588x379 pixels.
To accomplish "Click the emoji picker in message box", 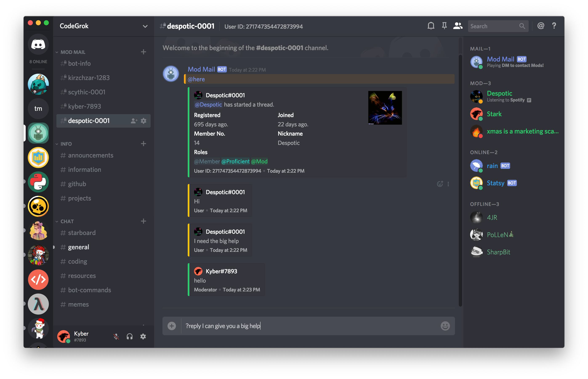I will (445, 326).
